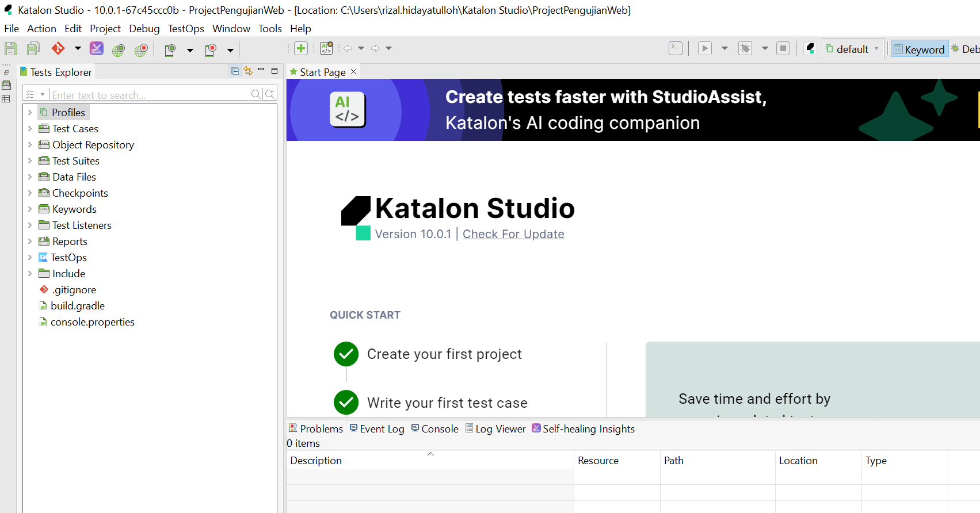Image resolution: width=980 pixels, height=513 pixels.
Task: Click the Git toolbar icon
Action: (x=58, y=49)
